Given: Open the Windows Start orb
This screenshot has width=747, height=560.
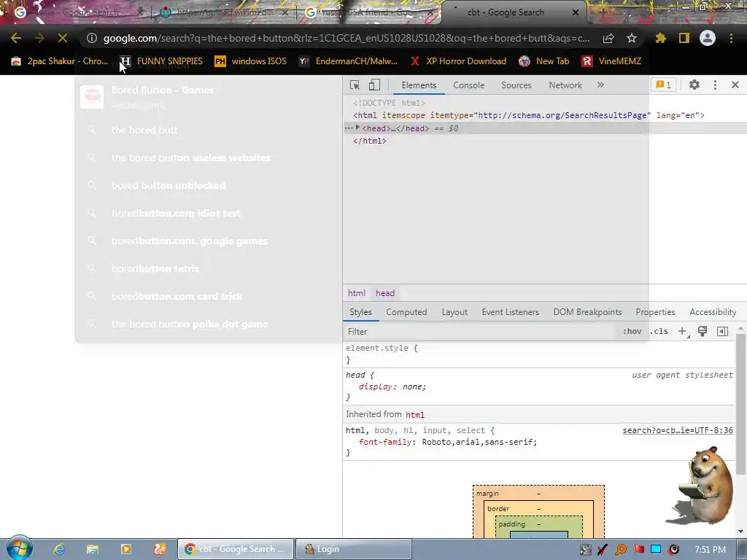Looking at the screenshot, I should point(20,548).
